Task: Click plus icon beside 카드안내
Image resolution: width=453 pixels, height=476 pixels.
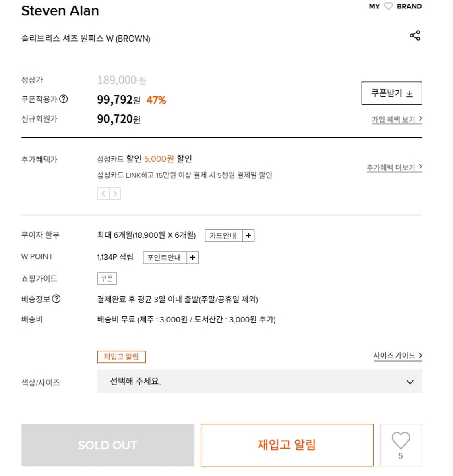Action: (x=248, y=236)
